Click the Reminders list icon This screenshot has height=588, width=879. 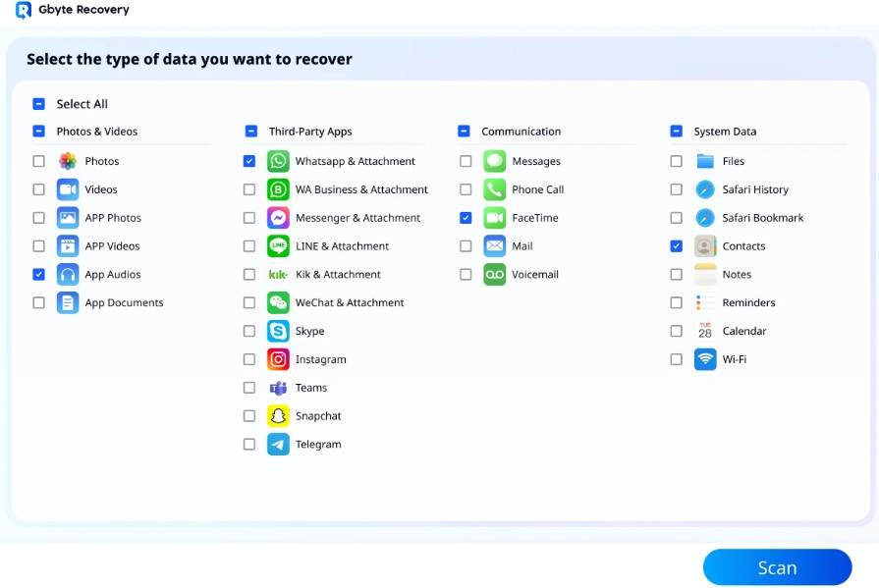(705, 302)
